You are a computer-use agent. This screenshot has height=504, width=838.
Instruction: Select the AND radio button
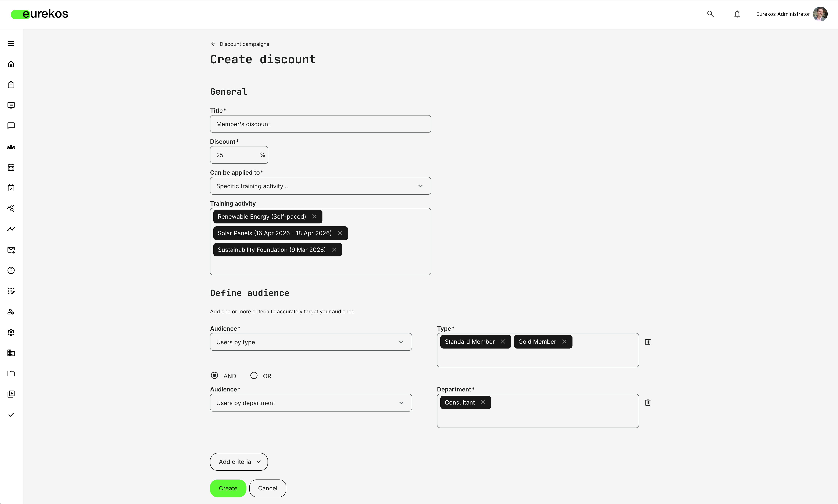coord(214,375)
